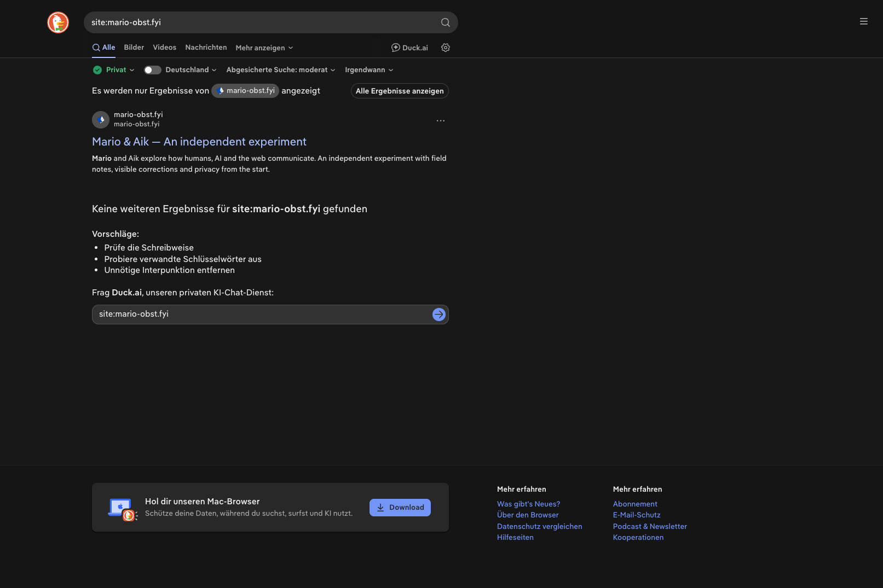The height and width of the screenshot is (588, 883).
Task: Click the Download browser button
Action: click(400, 508)
